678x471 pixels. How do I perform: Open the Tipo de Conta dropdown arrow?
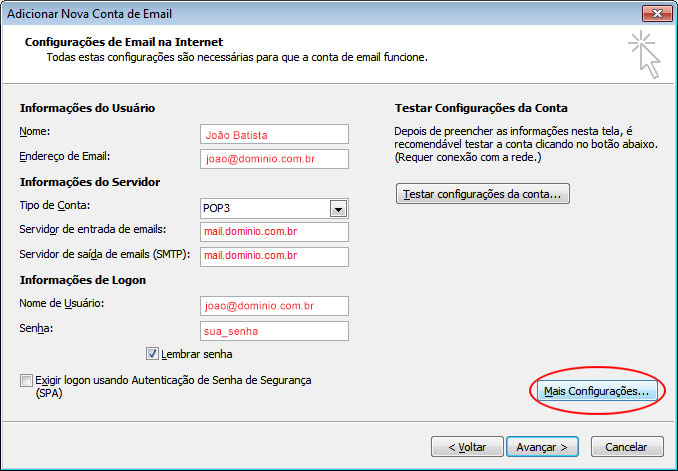point(338,209)
